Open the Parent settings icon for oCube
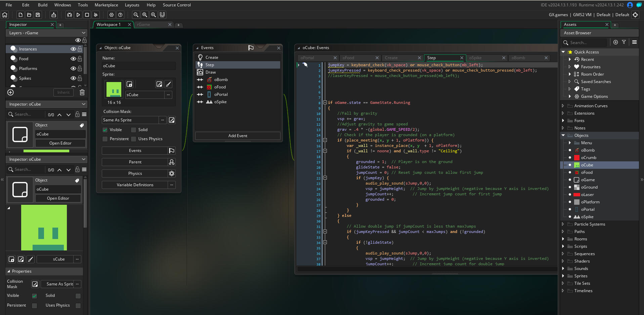 172,162
